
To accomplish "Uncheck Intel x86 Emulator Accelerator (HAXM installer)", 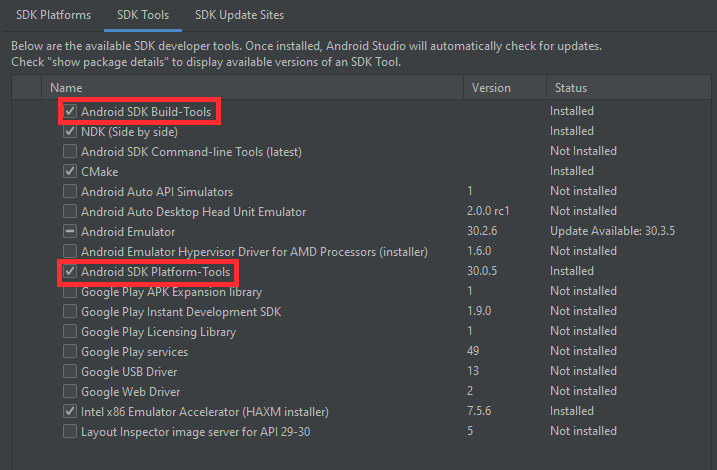I will [70, 412].
